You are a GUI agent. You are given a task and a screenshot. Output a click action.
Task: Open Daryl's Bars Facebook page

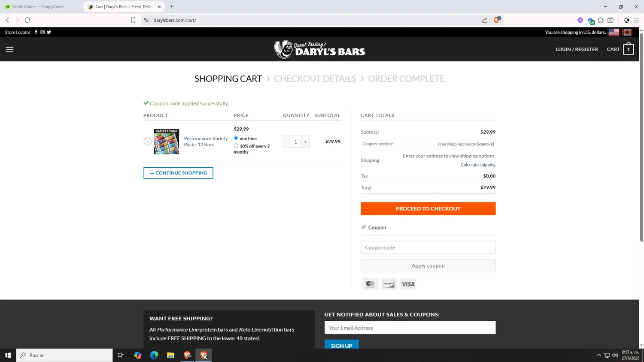(x=36, y=32)
